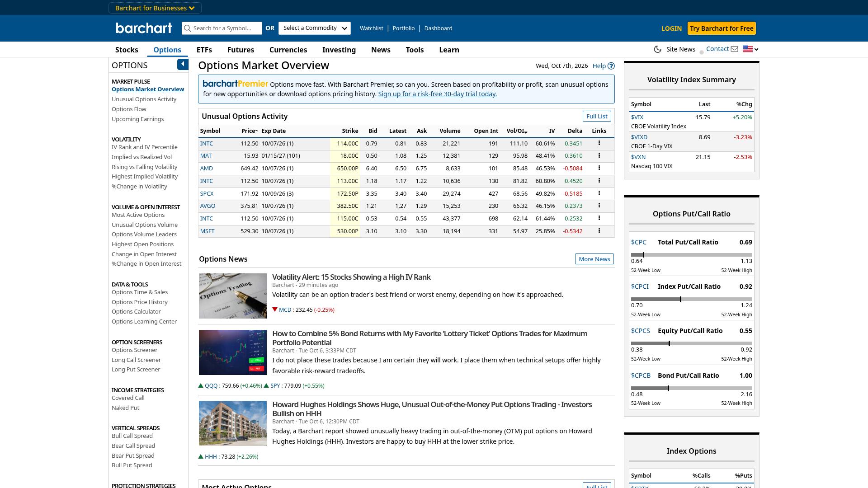Open the Options Calculator sidebar link
868x488 pixels.
(x=136, y=312)
